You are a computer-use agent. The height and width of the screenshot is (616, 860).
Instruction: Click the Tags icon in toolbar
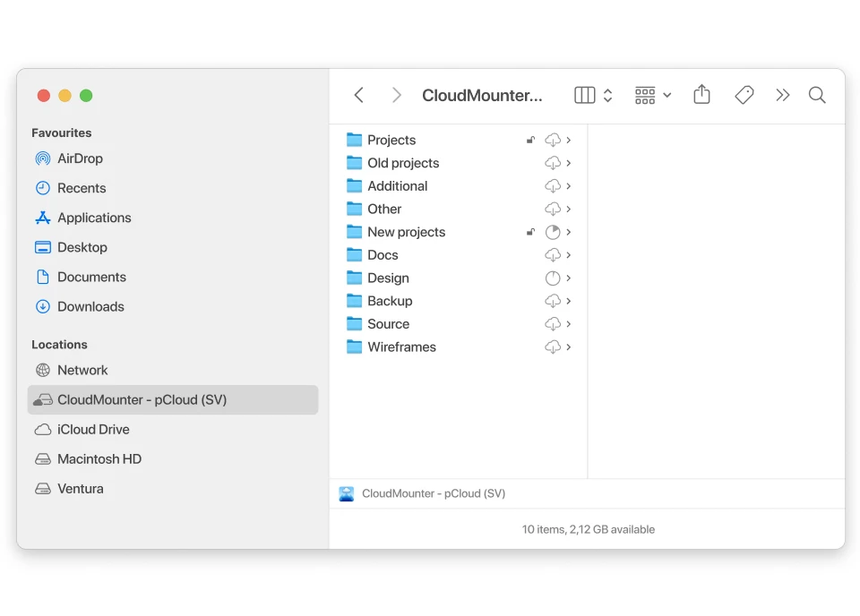click(744, 95)
